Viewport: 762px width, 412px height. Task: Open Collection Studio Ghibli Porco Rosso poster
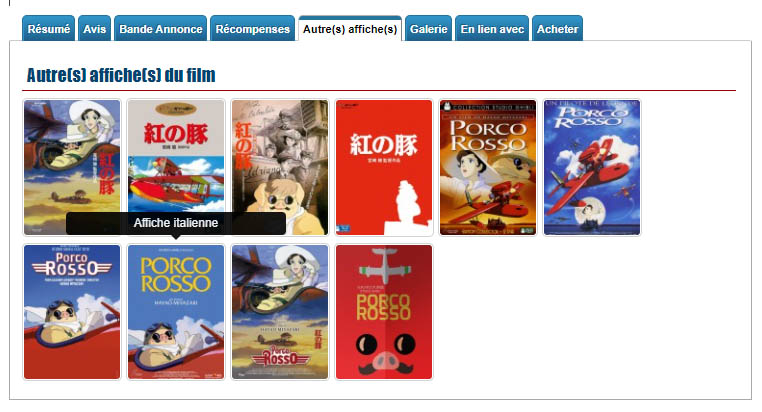488,168
